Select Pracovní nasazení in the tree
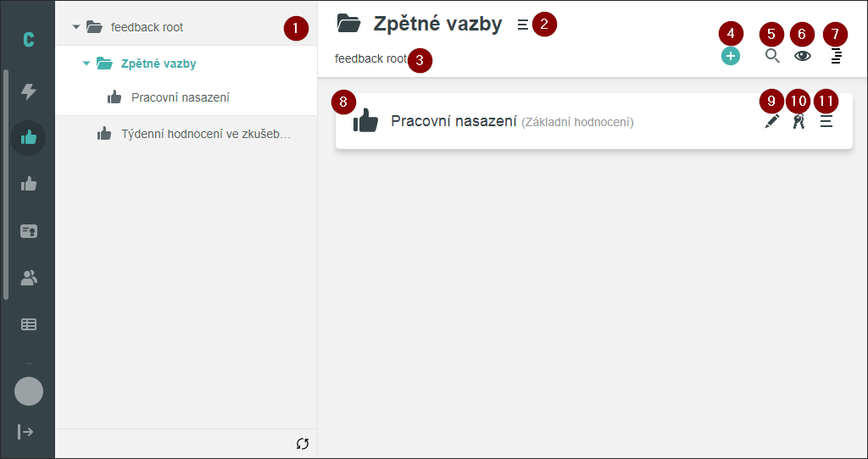The width and height of the screenshot is (868, 459). pos(180,97)
